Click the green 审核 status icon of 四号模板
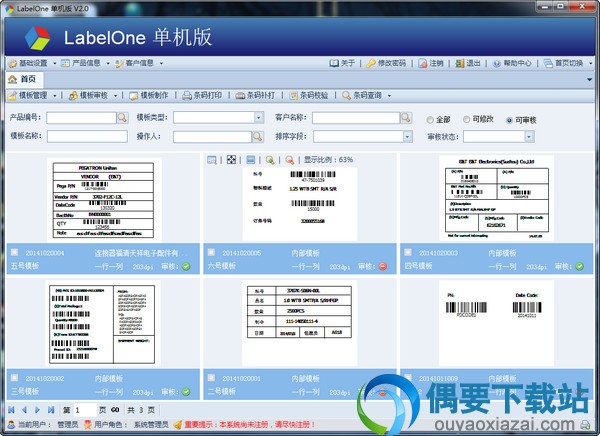This screenshot has height=436, width=600. (x=580, y=266)
